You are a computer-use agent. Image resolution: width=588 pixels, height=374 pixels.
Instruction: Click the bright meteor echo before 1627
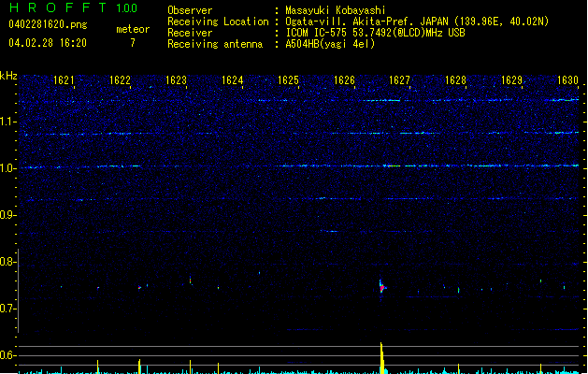tap(381, 287)
